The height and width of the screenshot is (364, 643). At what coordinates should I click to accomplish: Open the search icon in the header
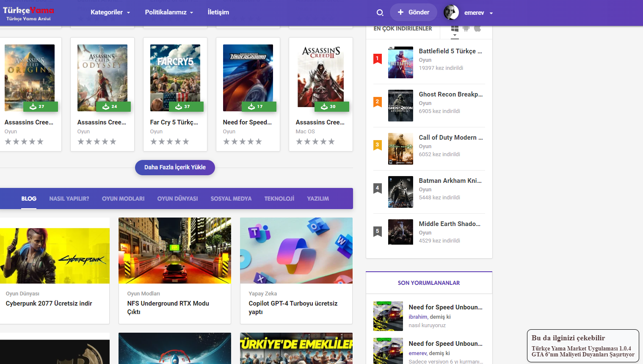click(380, 13)
